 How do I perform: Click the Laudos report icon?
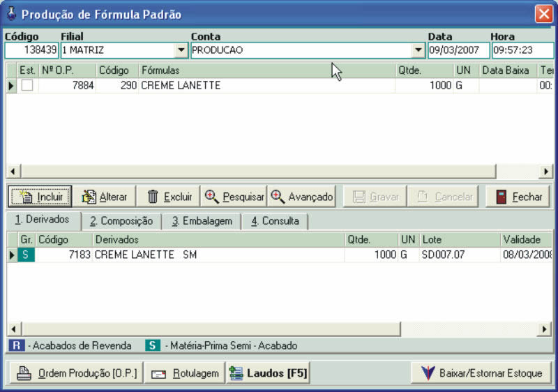pos(236,373)
